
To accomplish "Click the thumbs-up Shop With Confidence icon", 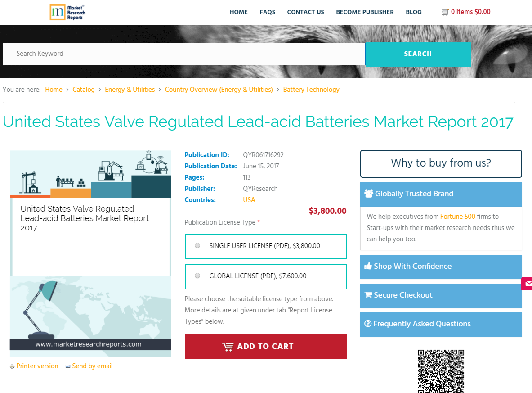I will [368, 266].
